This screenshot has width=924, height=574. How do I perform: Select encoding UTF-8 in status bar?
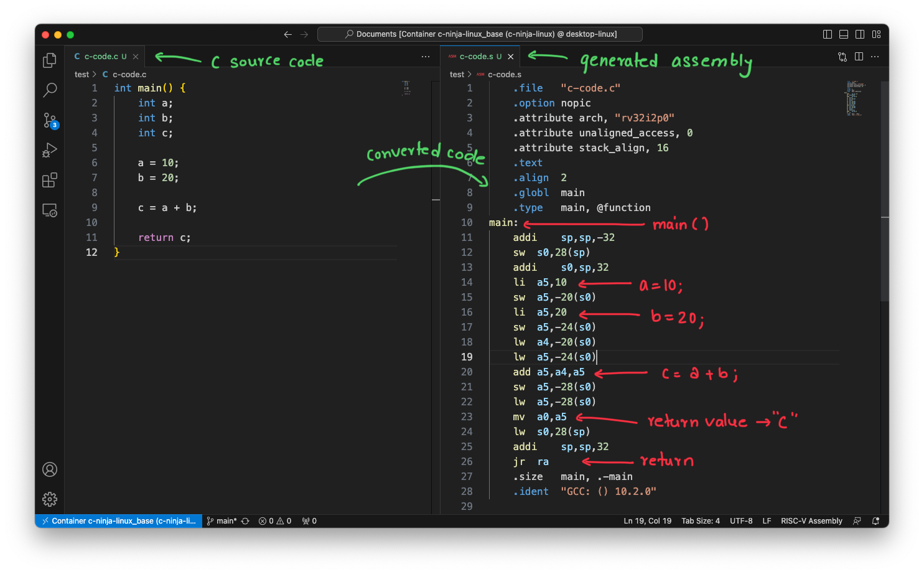pos(741,521)
